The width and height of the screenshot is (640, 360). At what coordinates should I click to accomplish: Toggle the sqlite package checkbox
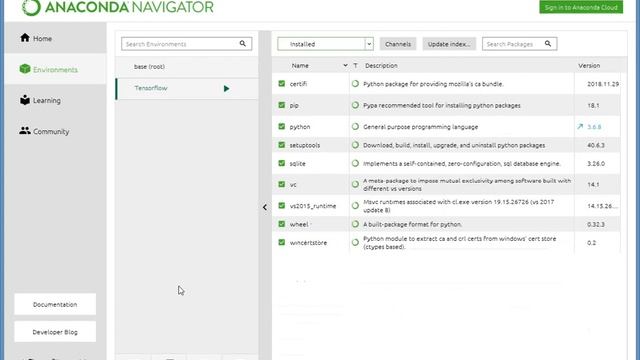282,163
